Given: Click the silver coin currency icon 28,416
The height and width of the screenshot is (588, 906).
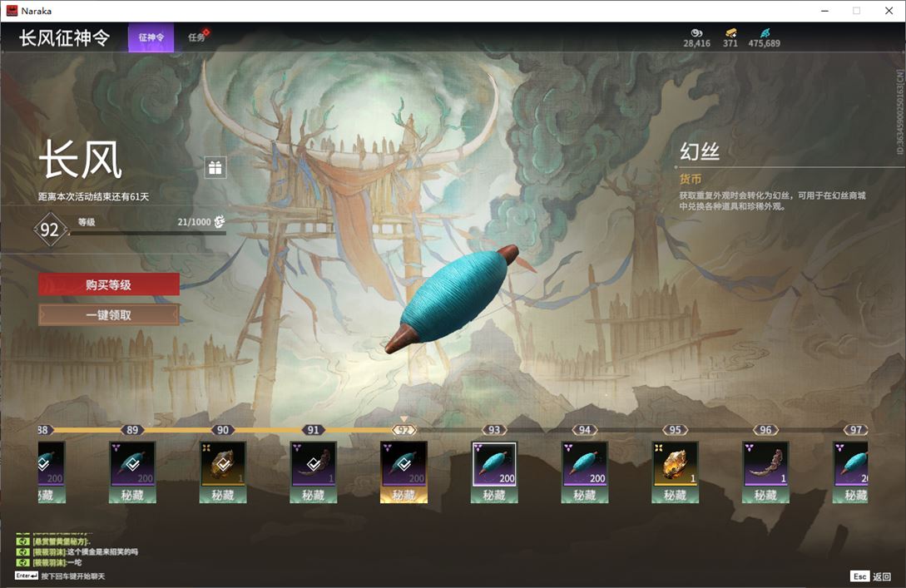Looking at the screenshot, I should point(697,33).
